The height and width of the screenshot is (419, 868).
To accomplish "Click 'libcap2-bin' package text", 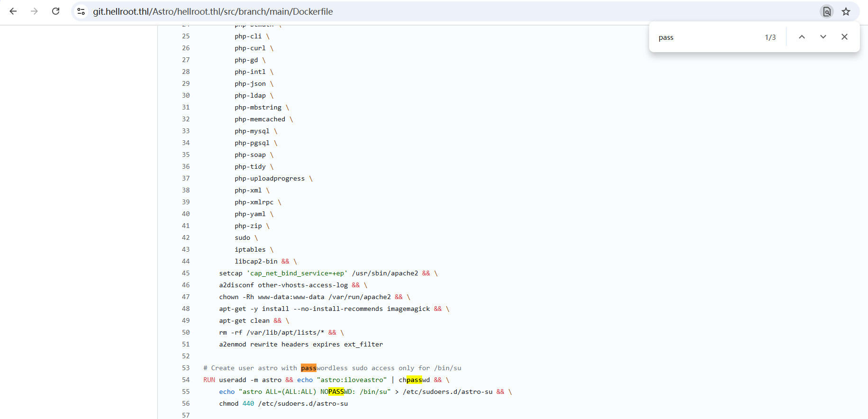I will [x=256, y=261].
